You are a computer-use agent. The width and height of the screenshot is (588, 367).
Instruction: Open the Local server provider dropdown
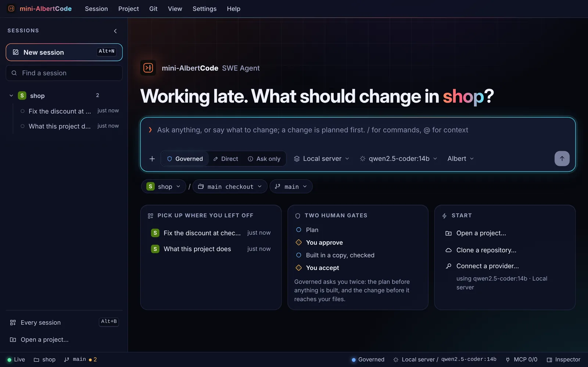[x=322, y=159]
